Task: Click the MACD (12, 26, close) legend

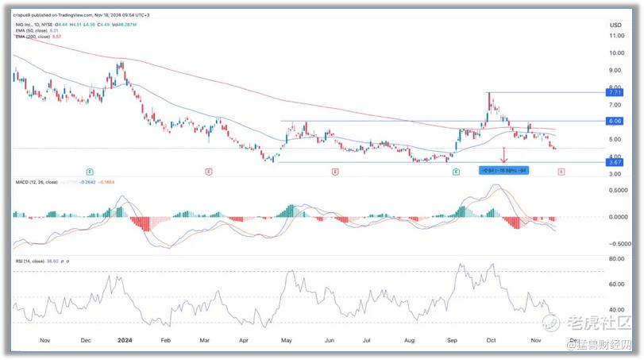Action: pos(37,182)
